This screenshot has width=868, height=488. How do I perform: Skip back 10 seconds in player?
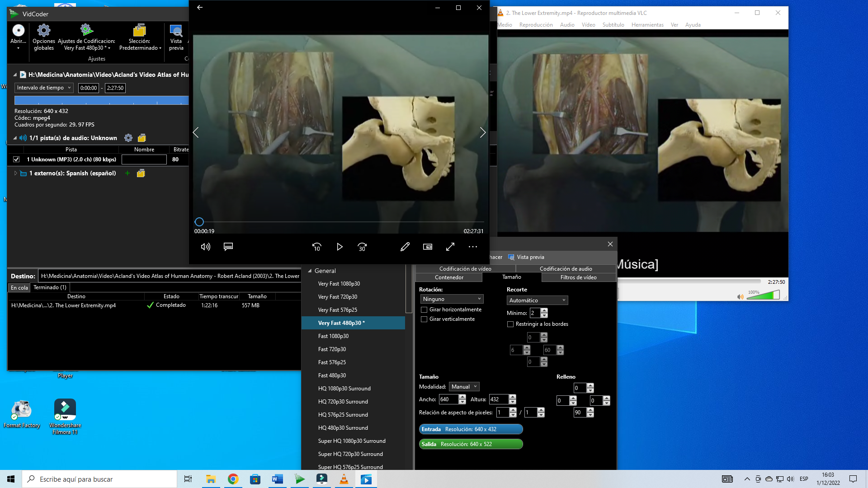[316, 247]
